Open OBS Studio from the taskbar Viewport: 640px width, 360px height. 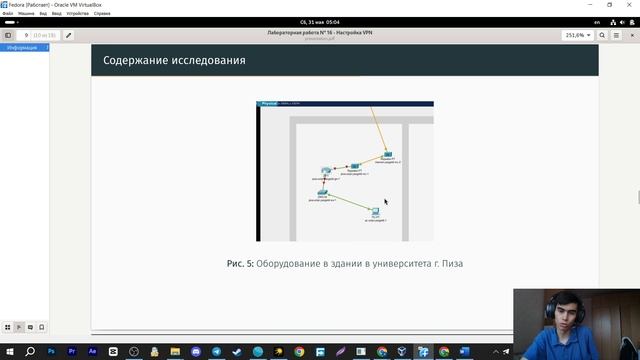point(134,351)
